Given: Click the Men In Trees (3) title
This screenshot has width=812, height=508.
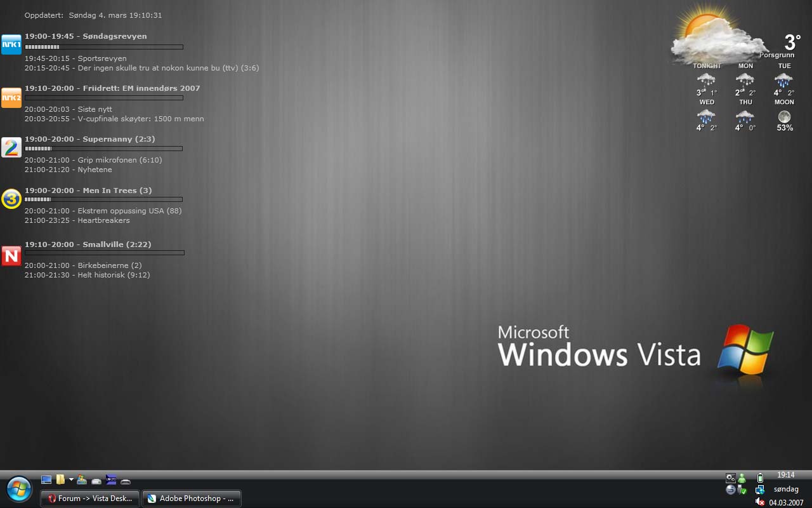Looking at the screenshot, I should click(x=117, y=190).
